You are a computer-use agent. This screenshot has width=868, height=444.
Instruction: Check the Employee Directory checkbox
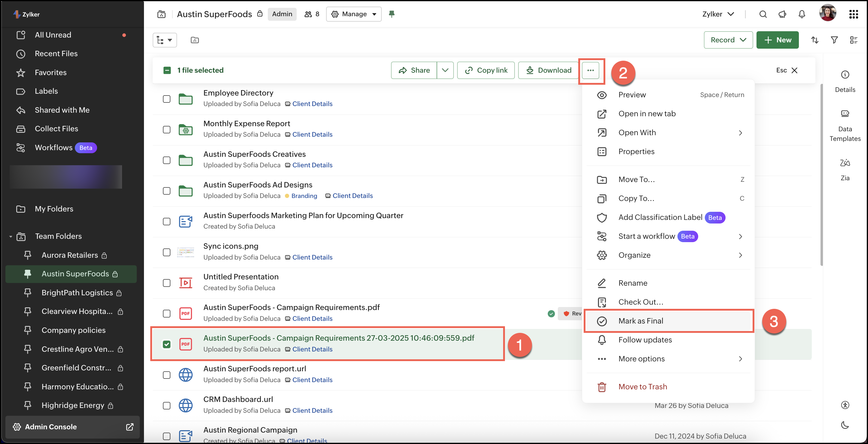pyautogui.click(x=167, y=99)
